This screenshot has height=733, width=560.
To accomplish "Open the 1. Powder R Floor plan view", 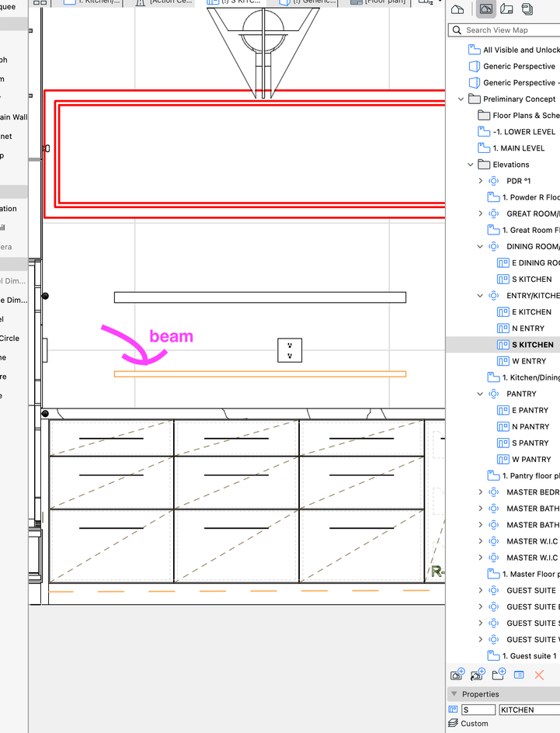I will [523, 197].
